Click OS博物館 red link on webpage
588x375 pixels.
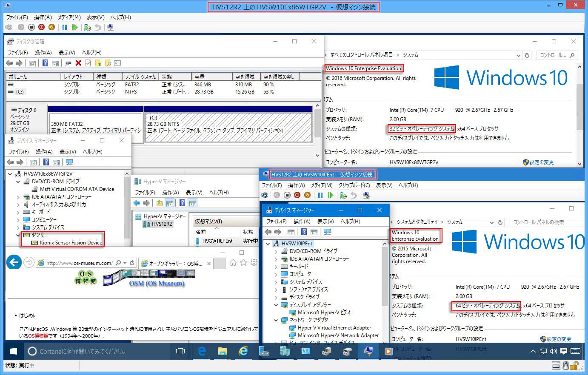tap(38, 335)
